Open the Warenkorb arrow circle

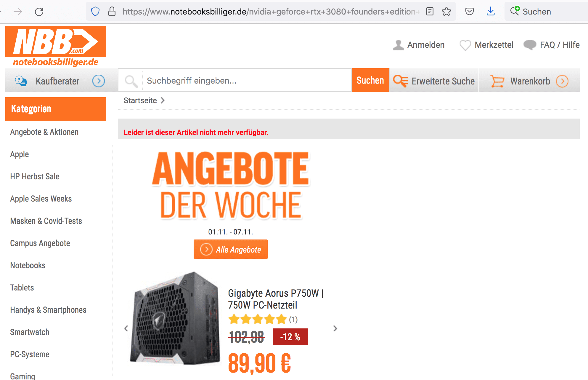[562, 81]
